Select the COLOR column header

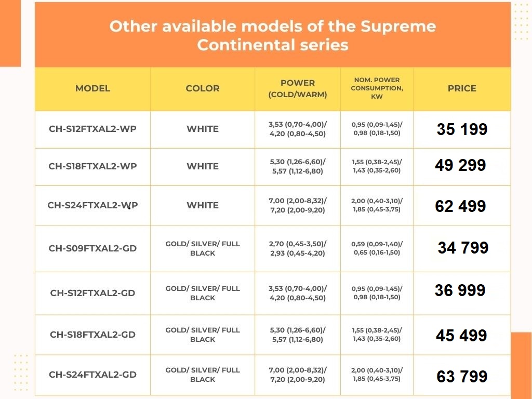(203, 88)
